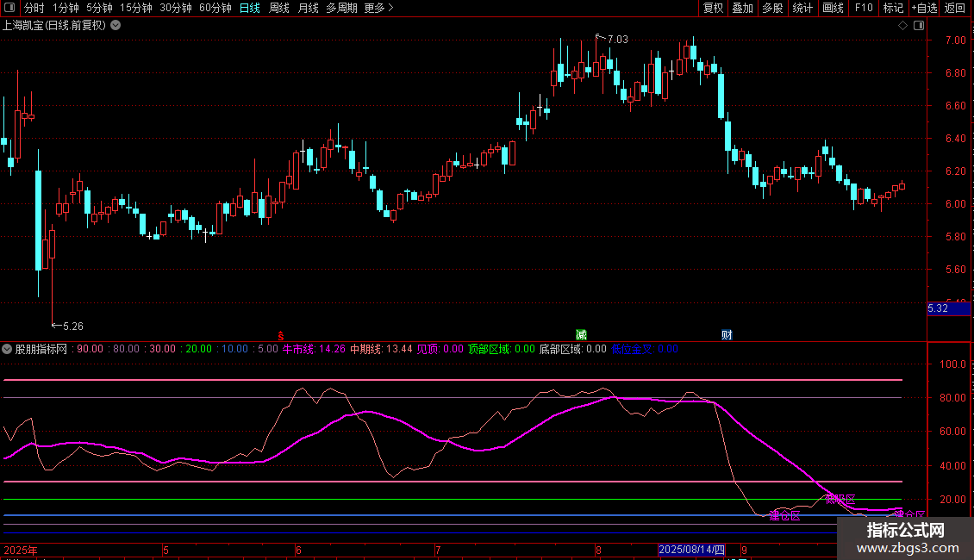The image size is (974, 560).
Task: Enable the 叠加 overlay option
Action: 742,8
